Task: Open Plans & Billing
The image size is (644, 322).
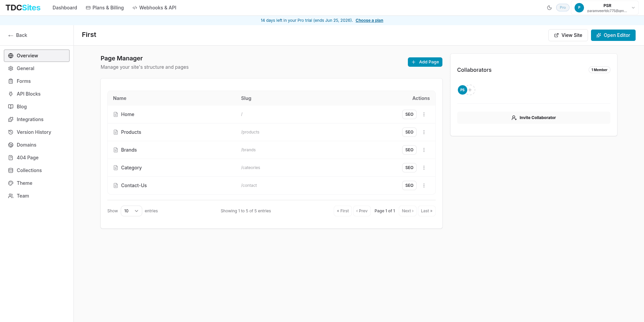Action: tap(105, 8)
